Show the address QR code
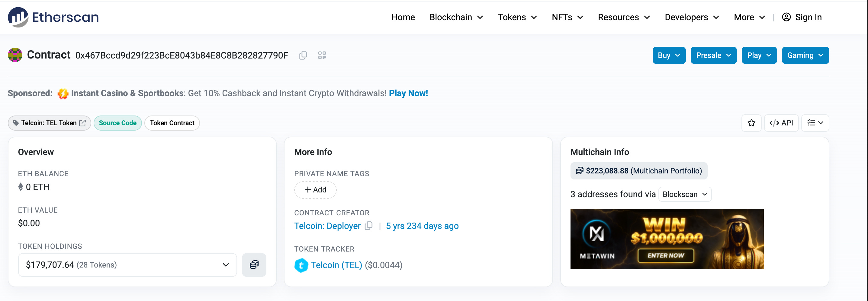Image resolution: width=868 pixels, height=301 pixels. pyautogui.click(x=322, y=55)
